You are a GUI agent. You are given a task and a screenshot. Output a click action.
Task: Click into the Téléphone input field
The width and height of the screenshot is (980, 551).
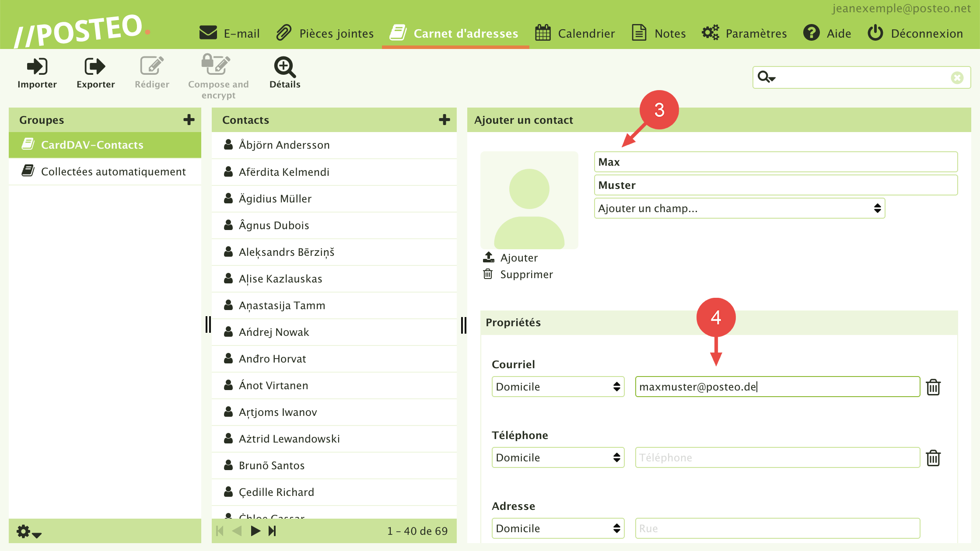[777, 458]
